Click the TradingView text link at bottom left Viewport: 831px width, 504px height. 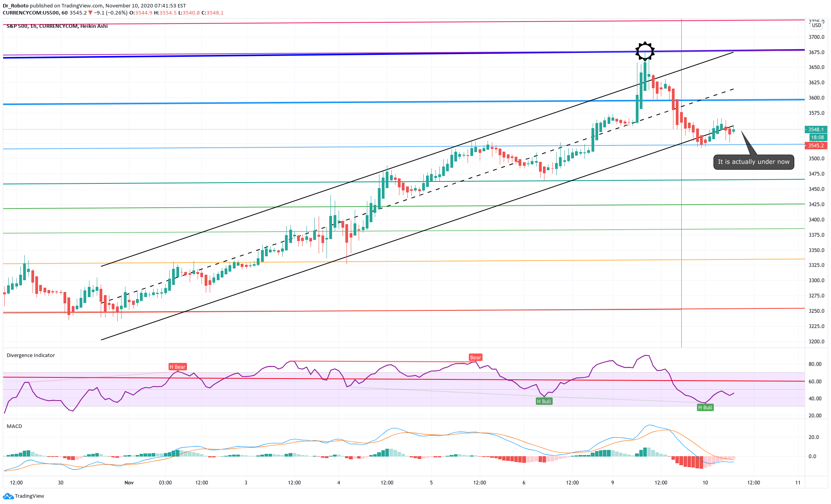(29, 496)
